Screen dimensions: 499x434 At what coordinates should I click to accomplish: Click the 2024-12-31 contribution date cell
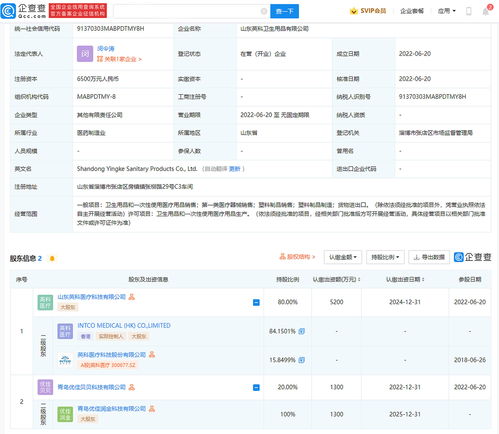click(x=405, y=302)
